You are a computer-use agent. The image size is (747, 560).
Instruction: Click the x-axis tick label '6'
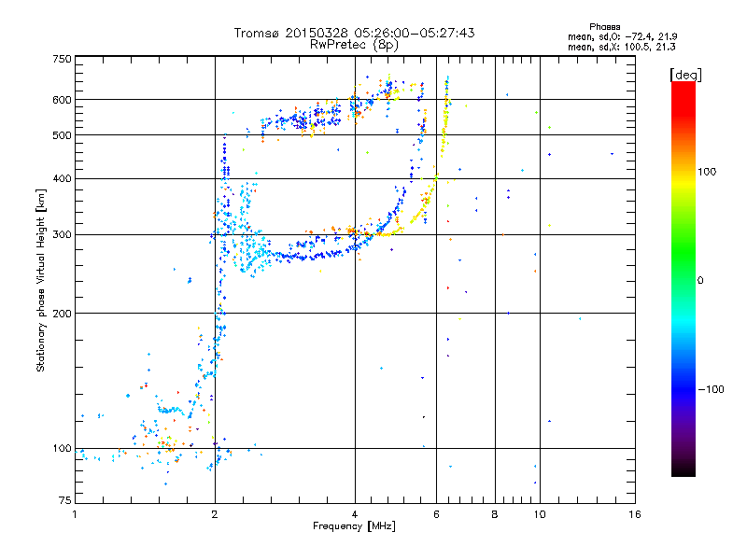pyautogui.click(x=436, y=514)
